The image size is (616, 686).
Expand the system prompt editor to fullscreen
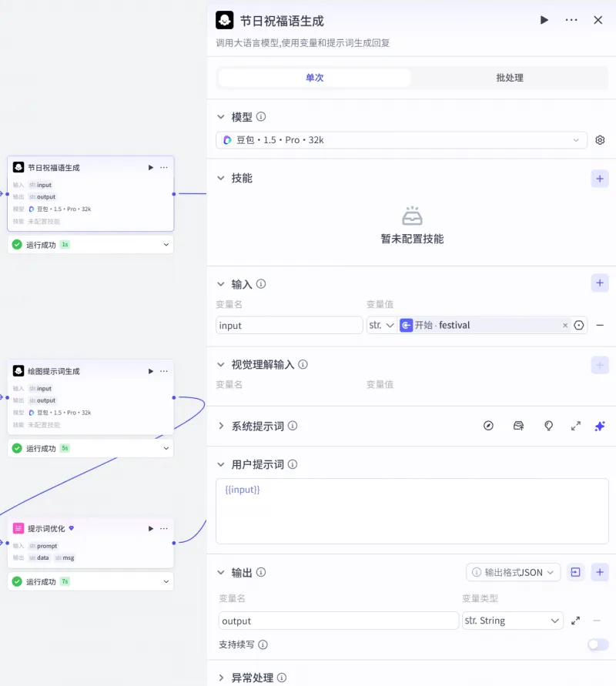click(x=575, y=426)
